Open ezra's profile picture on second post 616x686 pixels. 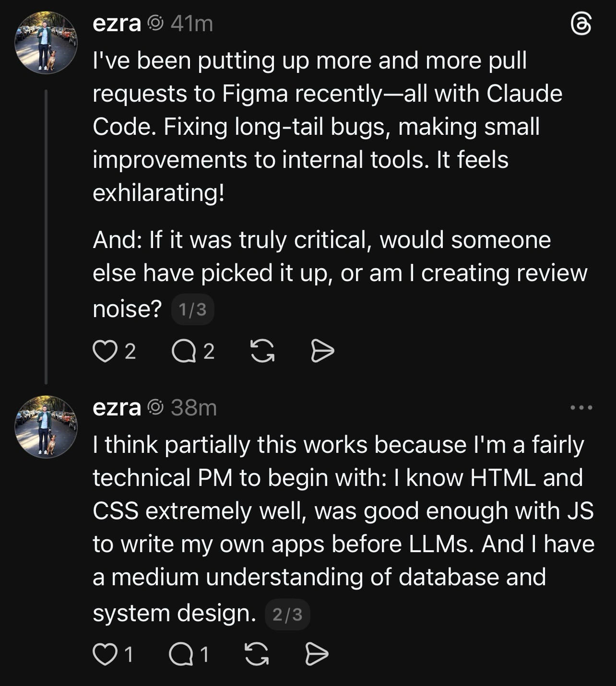tap(46, 426)
